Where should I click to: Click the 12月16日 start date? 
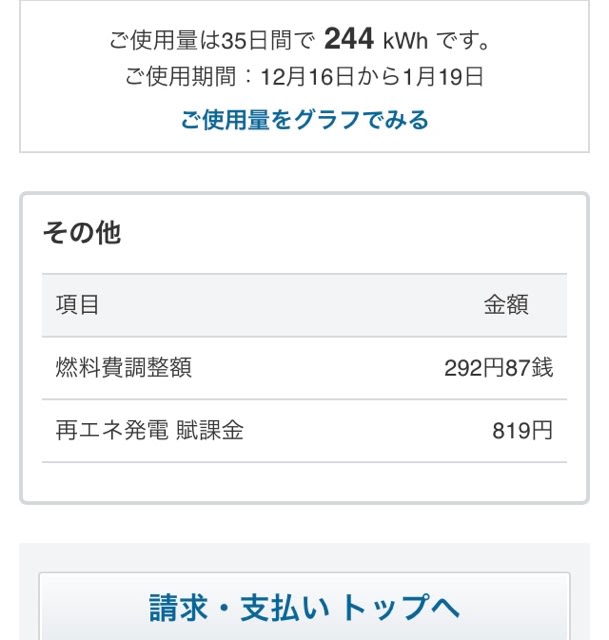(x=307, y=76)
